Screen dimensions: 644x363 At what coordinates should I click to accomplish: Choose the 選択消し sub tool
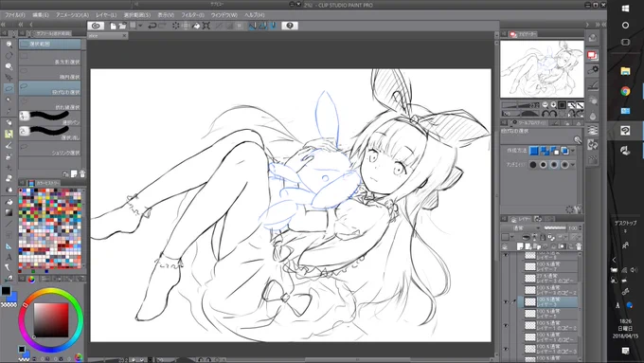[49, 134]
